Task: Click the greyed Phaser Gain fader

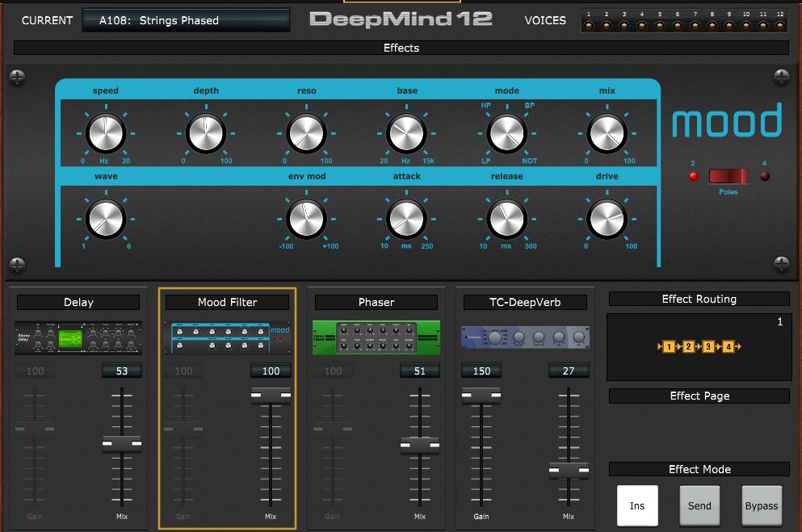Action: [333, 429]
